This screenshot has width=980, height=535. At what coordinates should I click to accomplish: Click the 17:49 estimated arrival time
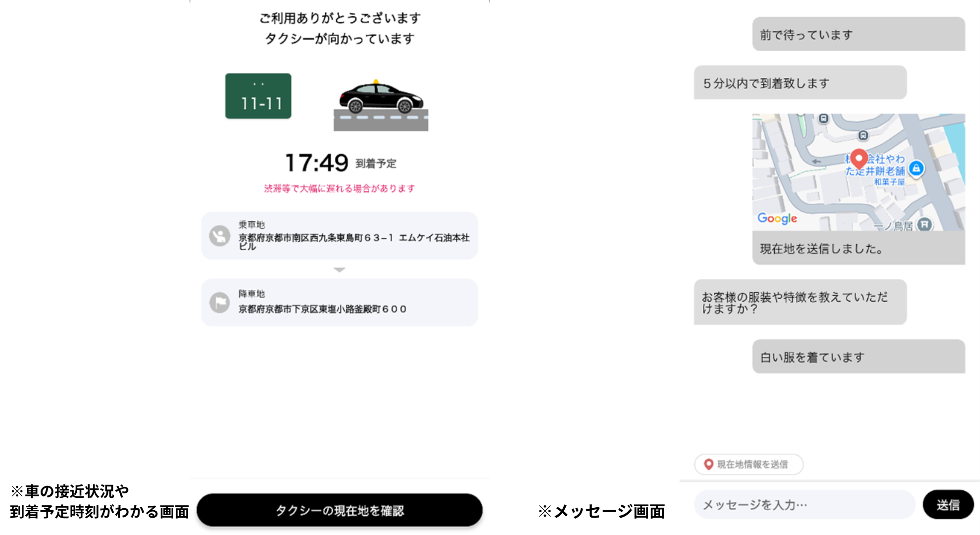317,163
